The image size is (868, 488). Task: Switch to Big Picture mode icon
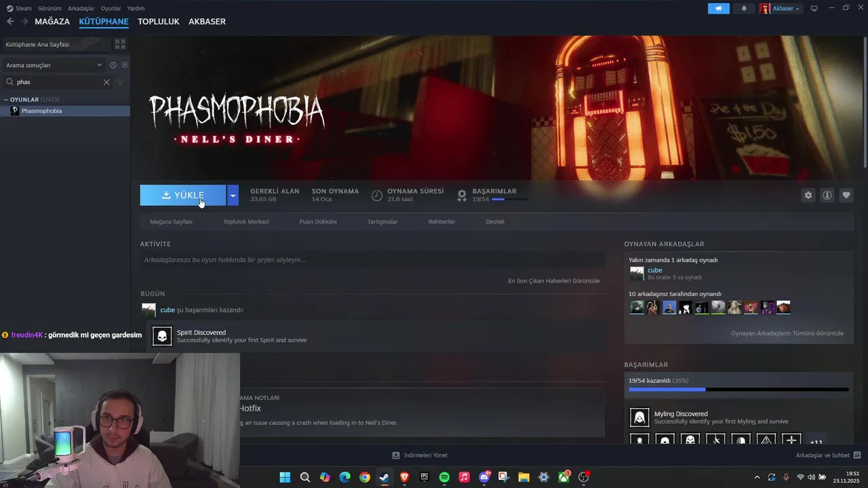coord(814,8)
